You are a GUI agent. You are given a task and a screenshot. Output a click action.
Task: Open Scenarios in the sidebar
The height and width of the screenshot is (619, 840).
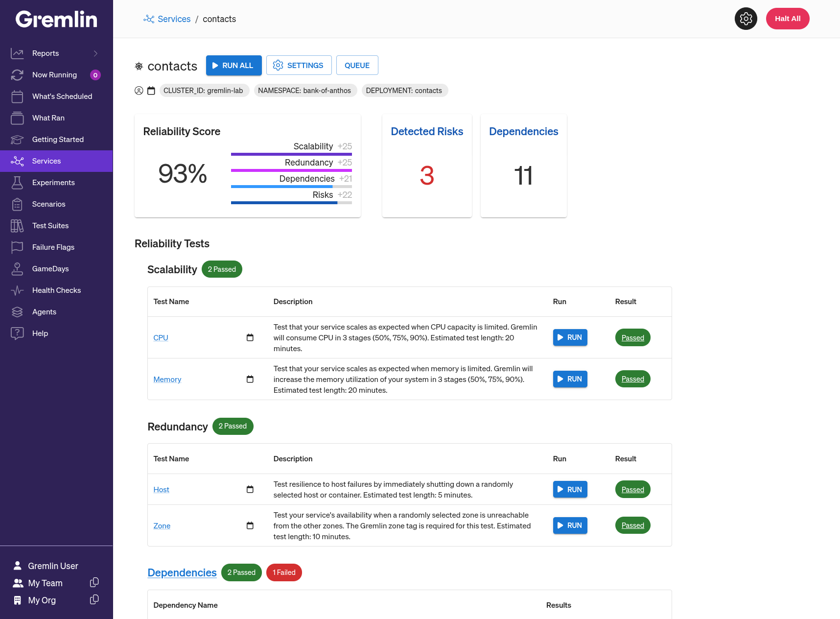pyautogui.click(x=56, y=204)
